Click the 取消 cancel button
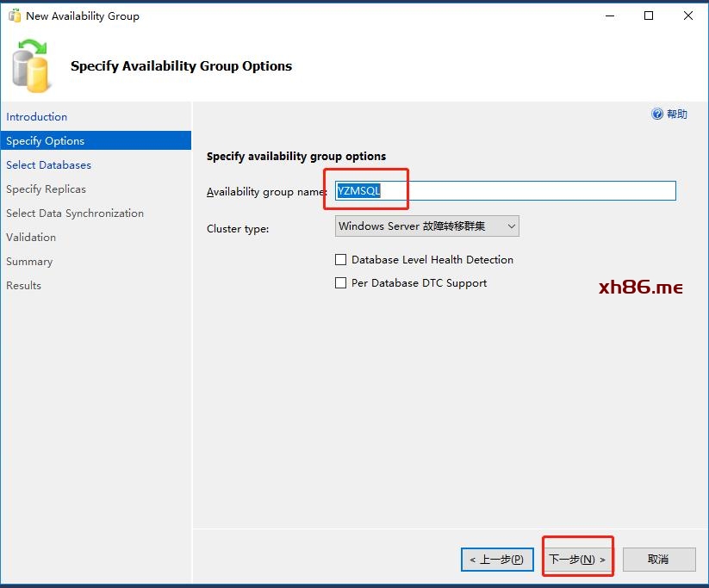 [658, 560]
